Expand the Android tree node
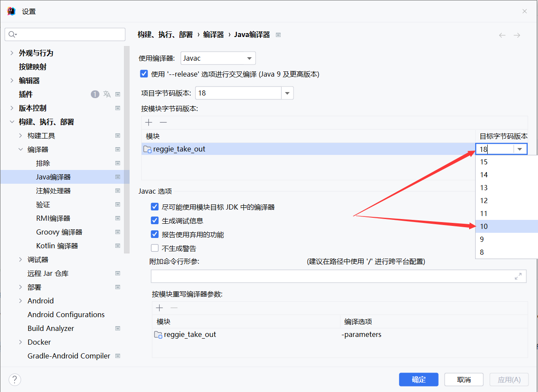 [x=20, y=301]
